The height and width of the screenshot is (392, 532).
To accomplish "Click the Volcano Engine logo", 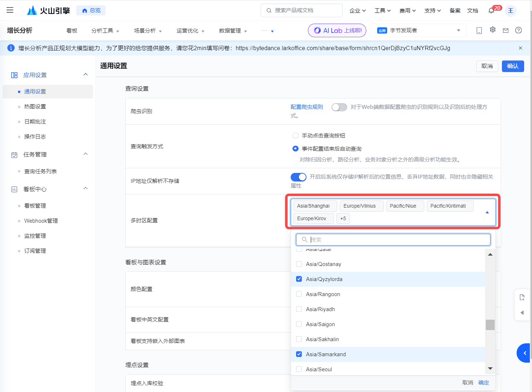I will [x=49, y=10].
